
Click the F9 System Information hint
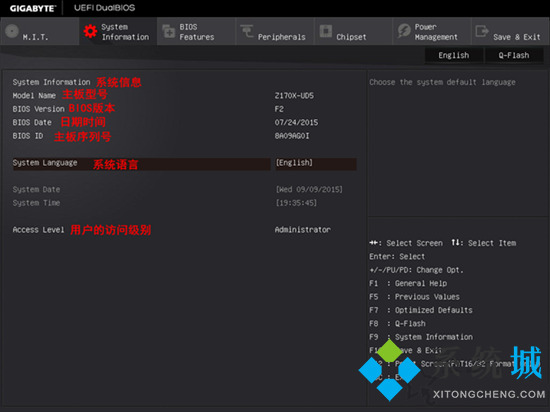pos(421,337)
